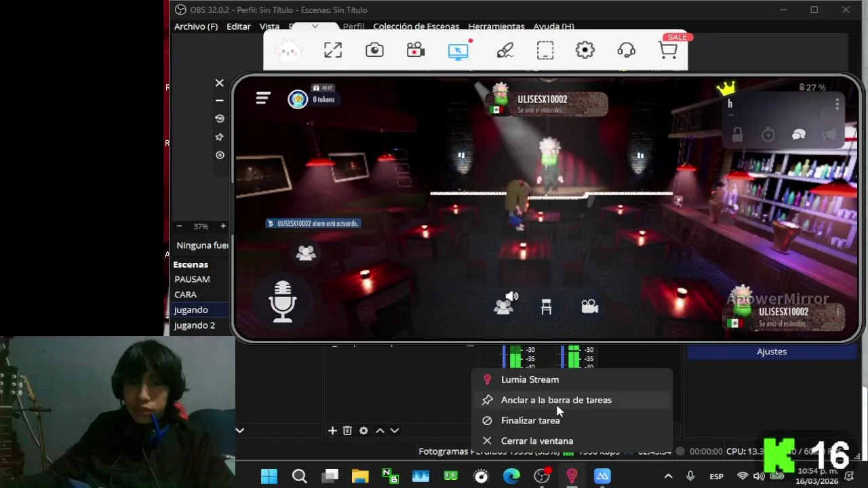The width and height of the screenshot is (868, 488).
Task: Open File Explorer from the taskbar
Action: tap(359, 476)
